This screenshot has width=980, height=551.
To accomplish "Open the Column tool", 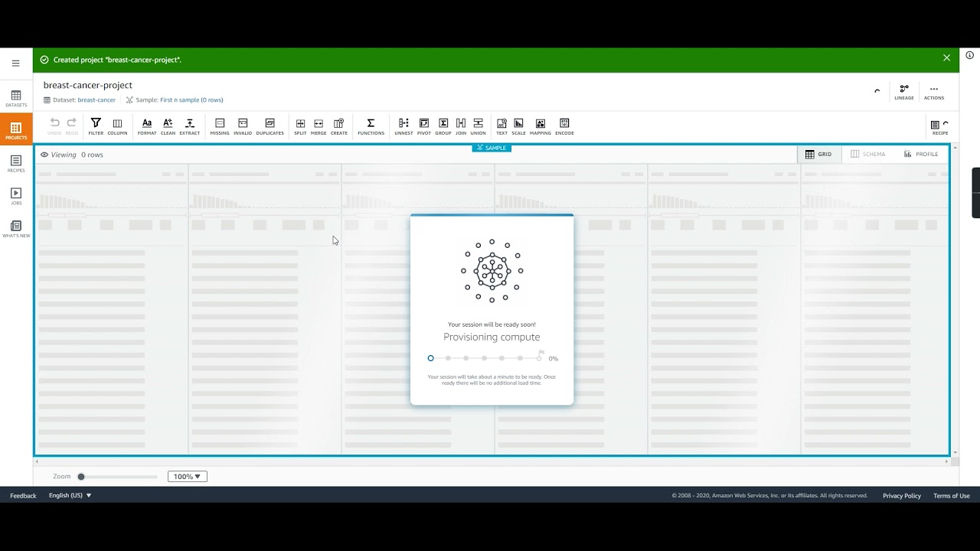I will coord(117,126).
